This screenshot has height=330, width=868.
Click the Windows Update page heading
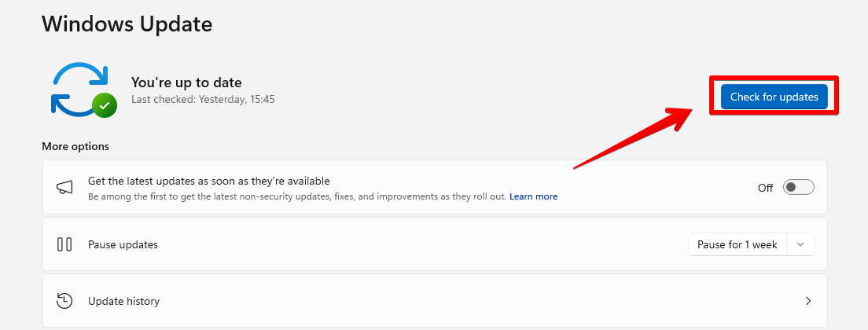pos(127,24)
